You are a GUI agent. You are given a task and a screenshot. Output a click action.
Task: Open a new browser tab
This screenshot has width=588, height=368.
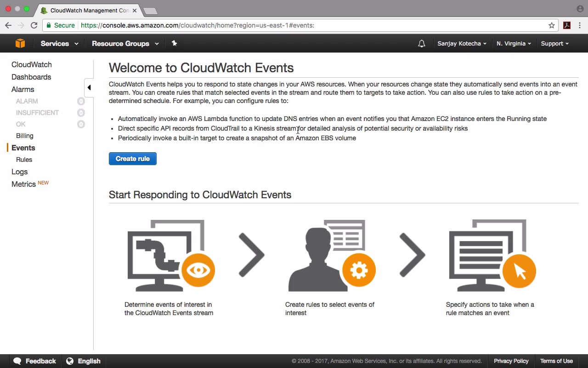pos(150,11)
